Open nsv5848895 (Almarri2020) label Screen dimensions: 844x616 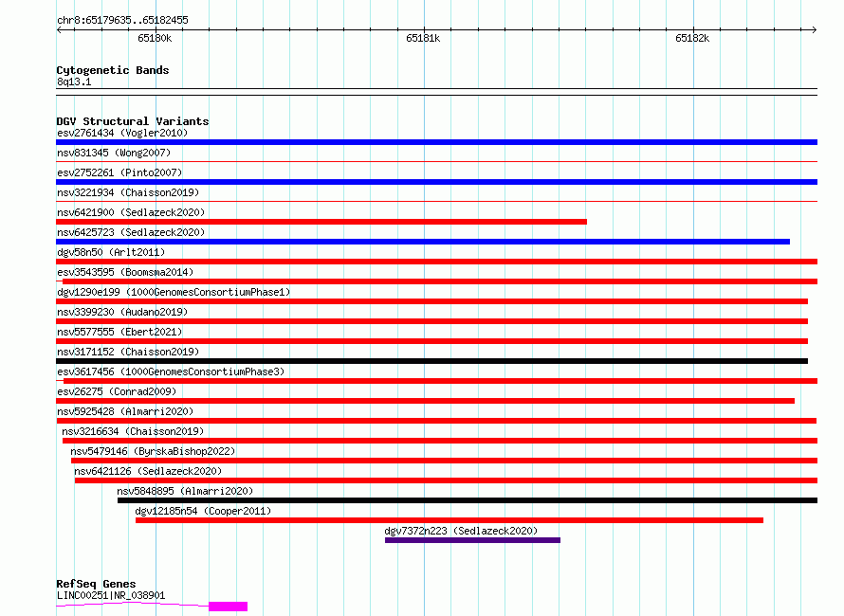coord(185,491)
